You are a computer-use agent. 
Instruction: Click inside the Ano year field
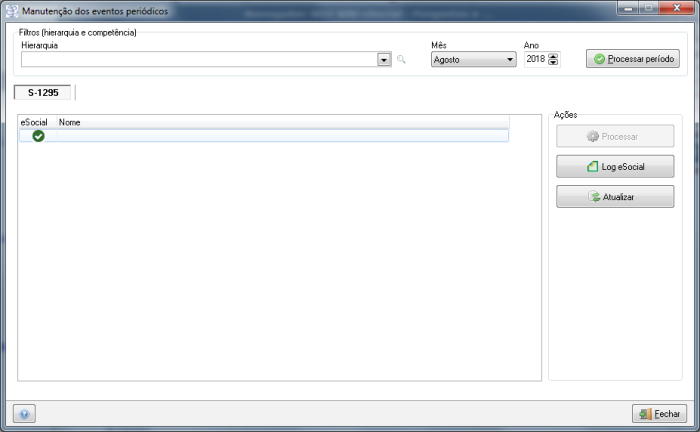(535, 60)
